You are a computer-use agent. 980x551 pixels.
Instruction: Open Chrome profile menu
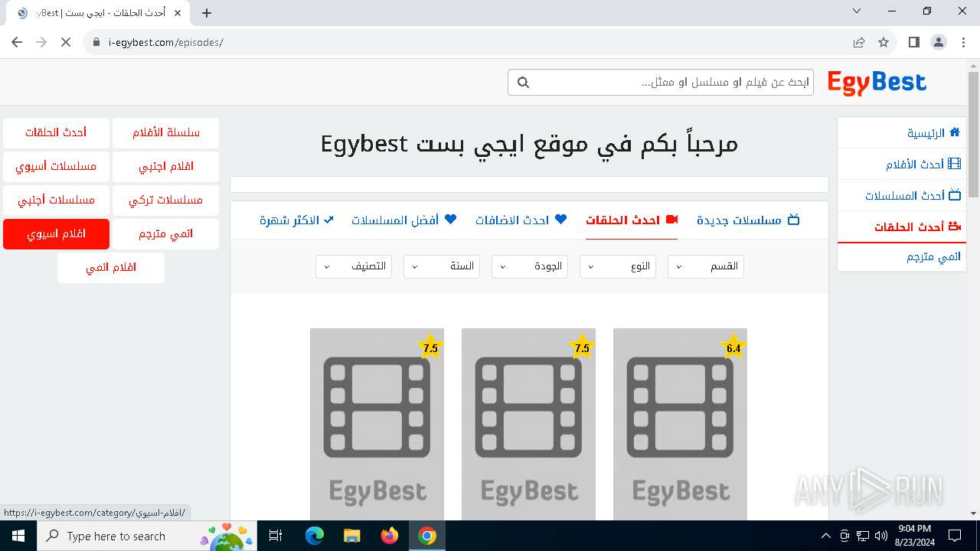[x=939, y=42]
